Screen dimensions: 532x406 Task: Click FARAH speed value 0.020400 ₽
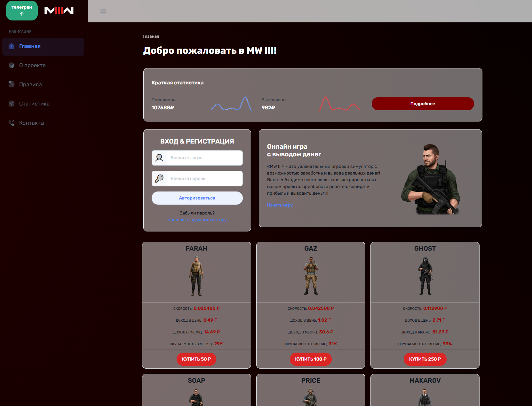[x=206, y=308]
